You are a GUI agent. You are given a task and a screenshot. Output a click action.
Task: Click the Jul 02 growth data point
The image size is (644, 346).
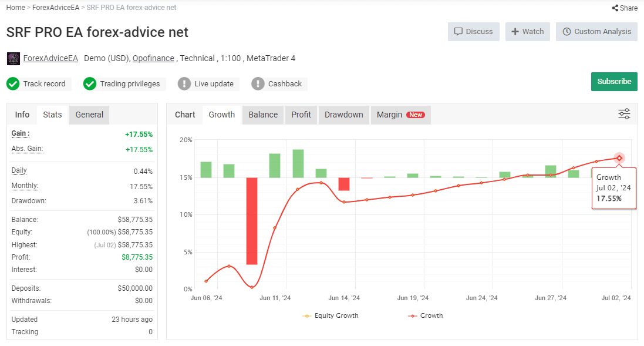click(619, 158)
